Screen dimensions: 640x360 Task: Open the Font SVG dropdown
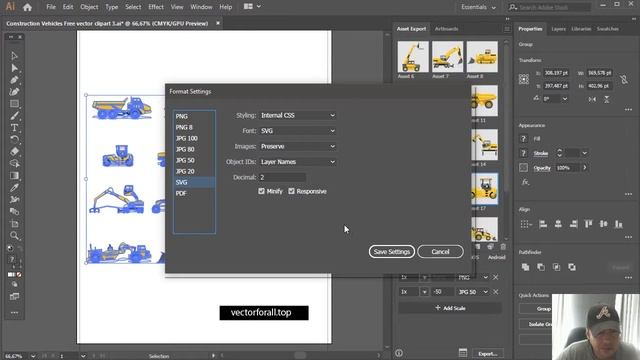click(298, 131)
